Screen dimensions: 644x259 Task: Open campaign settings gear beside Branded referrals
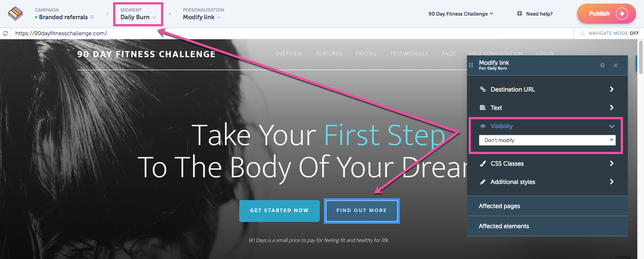coord(92,17)
